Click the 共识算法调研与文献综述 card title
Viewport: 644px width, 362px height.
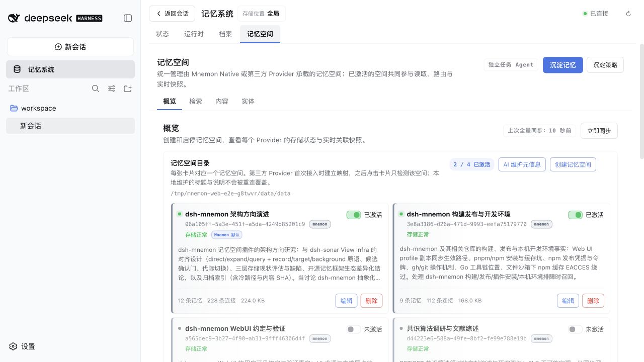(443, 328)
